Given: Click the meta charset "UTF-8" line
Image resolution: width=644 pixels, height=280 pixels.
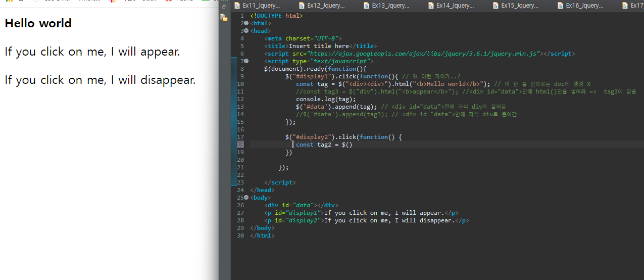Looking at the screenshot, I should (x=303, y=38).
